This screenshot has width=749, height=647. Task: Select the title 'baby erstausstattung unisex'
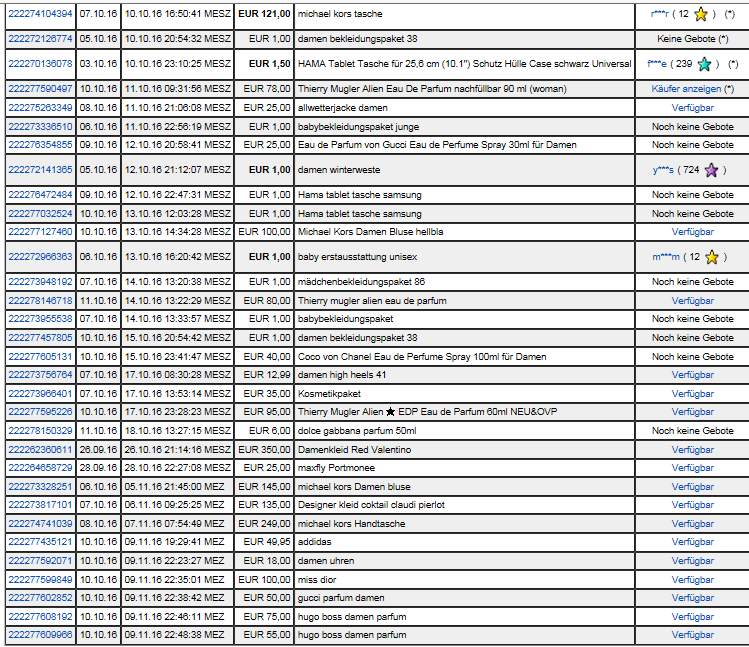click(357, 257)
